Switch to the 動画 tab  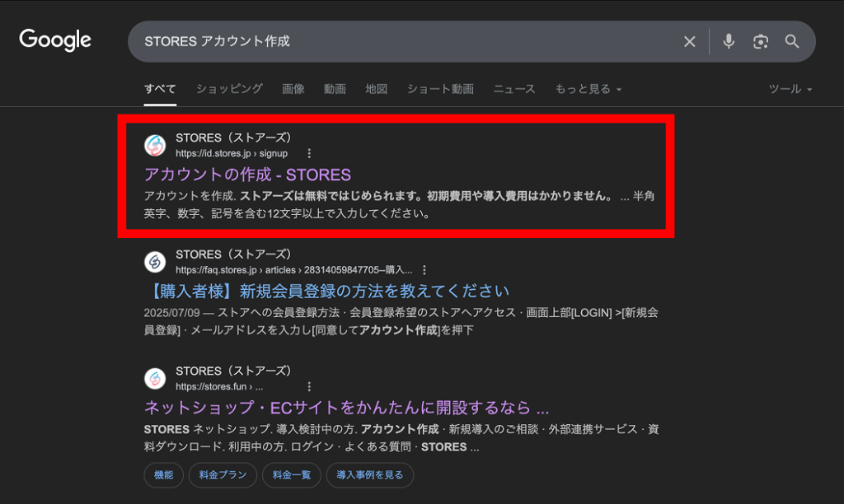(335, 89)
